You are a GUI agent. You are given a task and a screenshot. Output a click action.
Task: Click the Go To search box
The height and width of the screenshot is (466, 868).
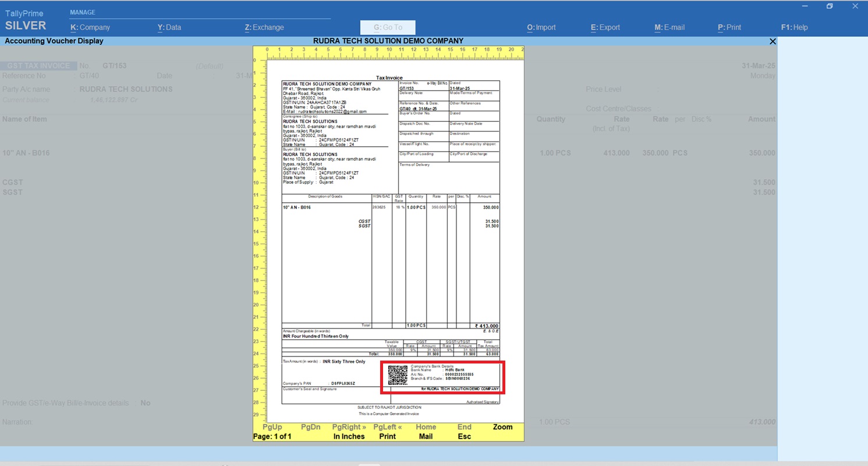(x=388, y=27)
